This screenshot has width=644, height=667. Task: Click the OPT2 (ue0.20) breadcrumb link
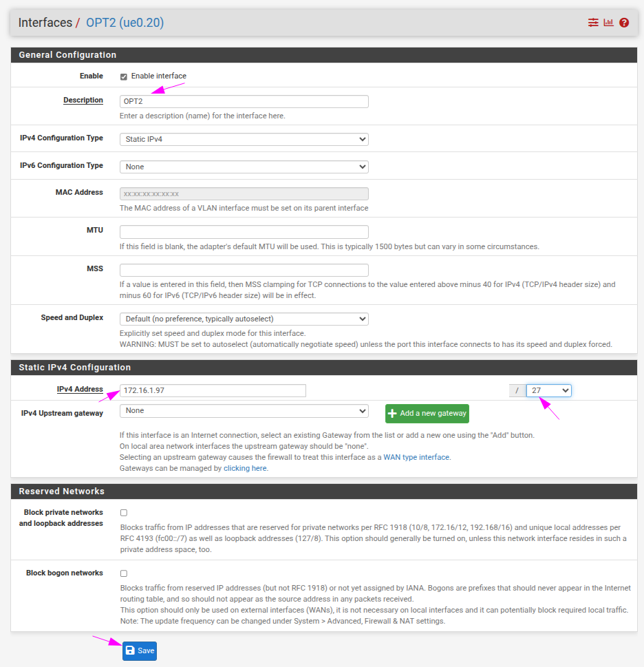[125, 23]
